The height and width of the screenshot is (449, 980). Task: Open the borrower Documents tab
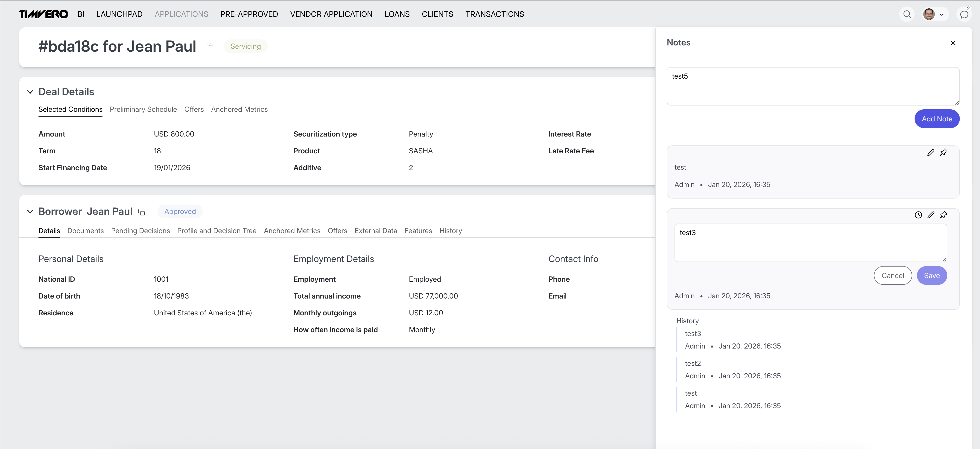point(85,231)
